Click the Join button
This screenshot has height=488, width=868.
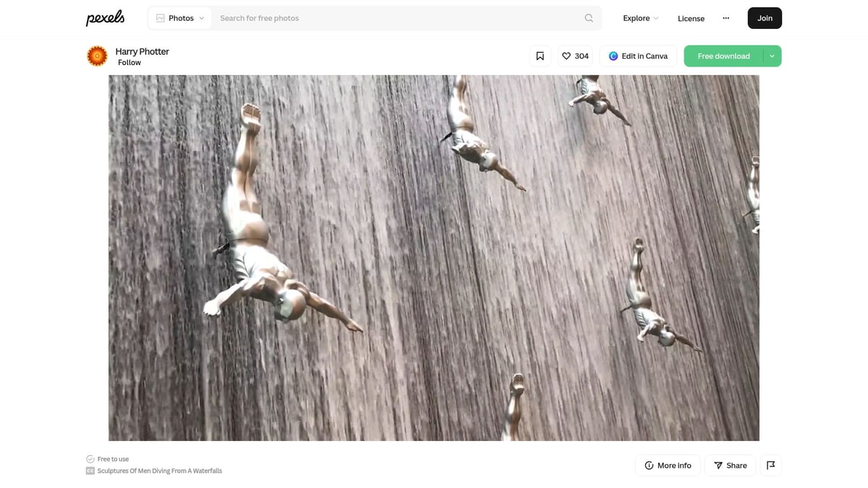coord(764,18)
